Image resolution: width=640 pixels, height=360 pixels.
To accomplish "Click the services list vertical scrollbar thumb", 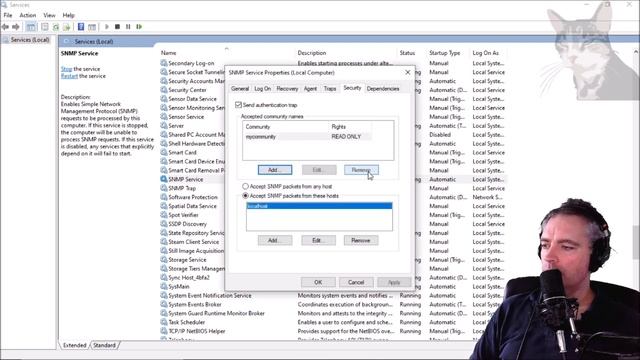I will pos(636,241).
